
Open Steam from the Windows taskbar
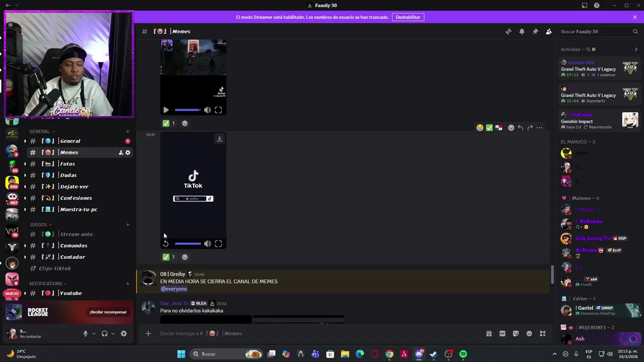coord(433,354)
